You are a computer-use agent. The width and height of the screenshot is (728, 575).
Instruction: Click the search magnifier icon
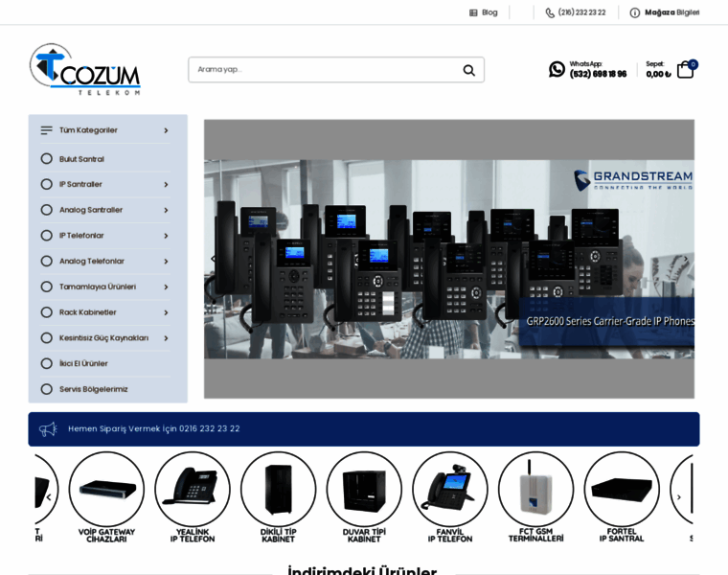(469, 70)
